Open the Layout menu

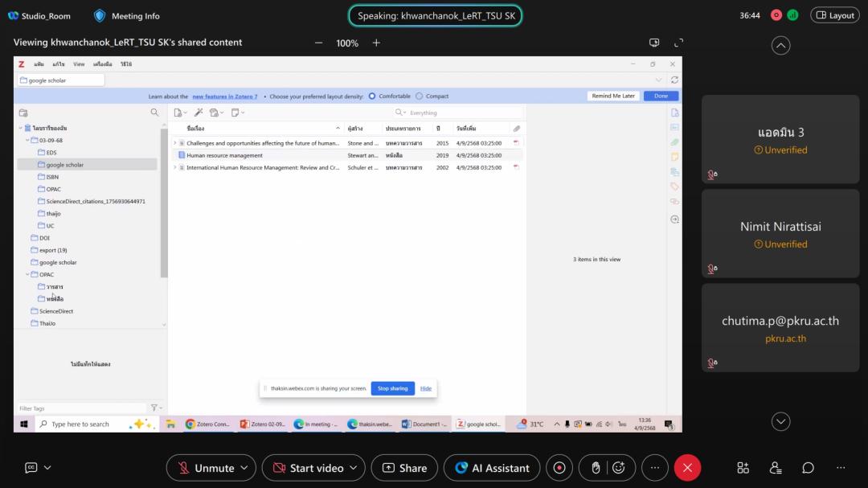(834, 15)
